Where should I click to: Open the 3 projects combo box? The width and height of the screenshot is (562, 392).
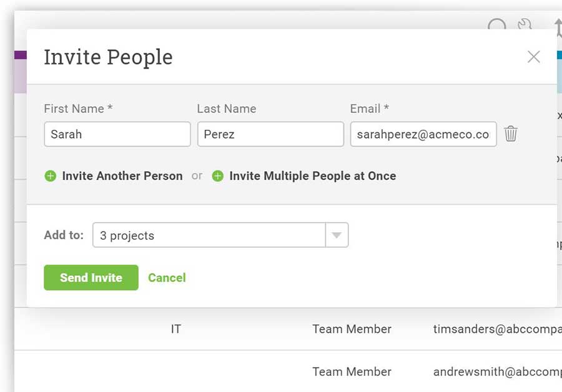tap(220, 235)
